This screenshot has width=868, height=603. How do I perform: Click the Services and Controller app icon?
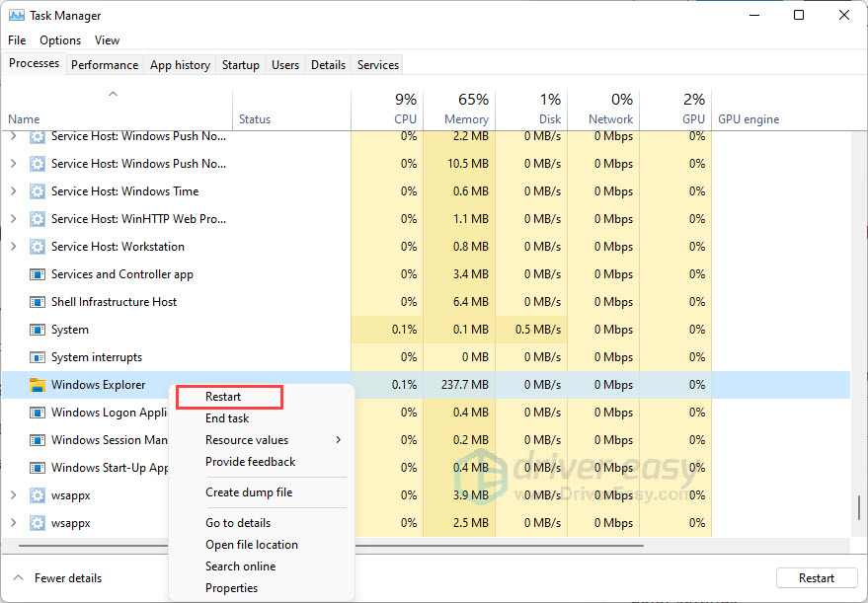click(x=38, y=274)
